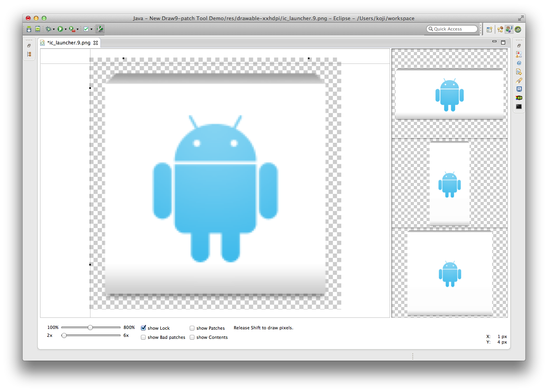
Task: Run the application using the green Run icon
Action: coord(61,29)
